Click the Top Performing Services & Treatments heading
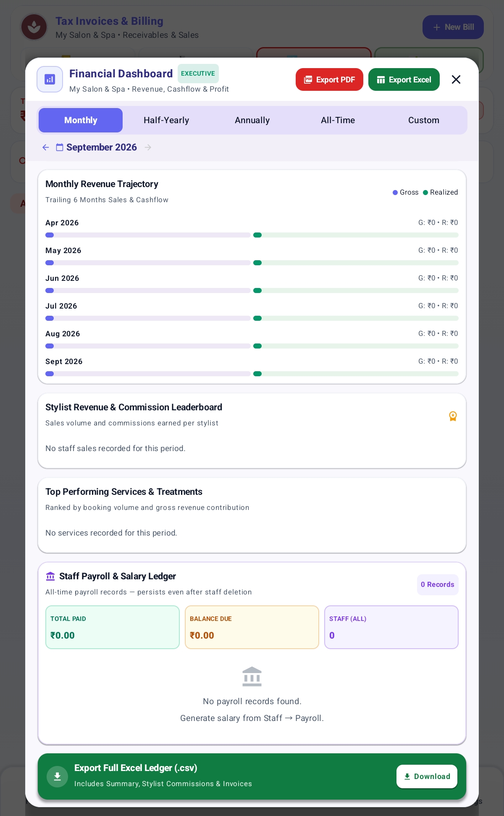Screen dimensions: 504x816 [x=124, y=492]
